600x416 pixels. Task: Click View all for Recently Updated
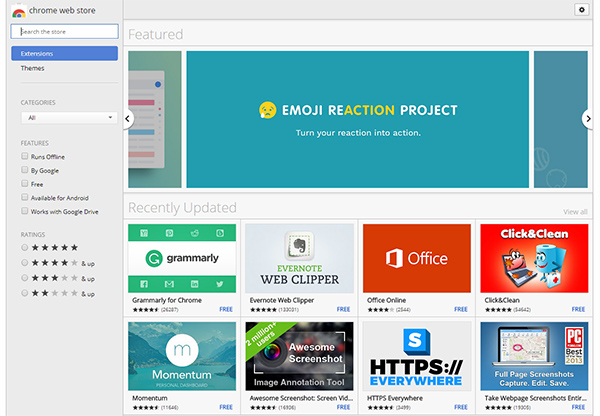point(575,212)
